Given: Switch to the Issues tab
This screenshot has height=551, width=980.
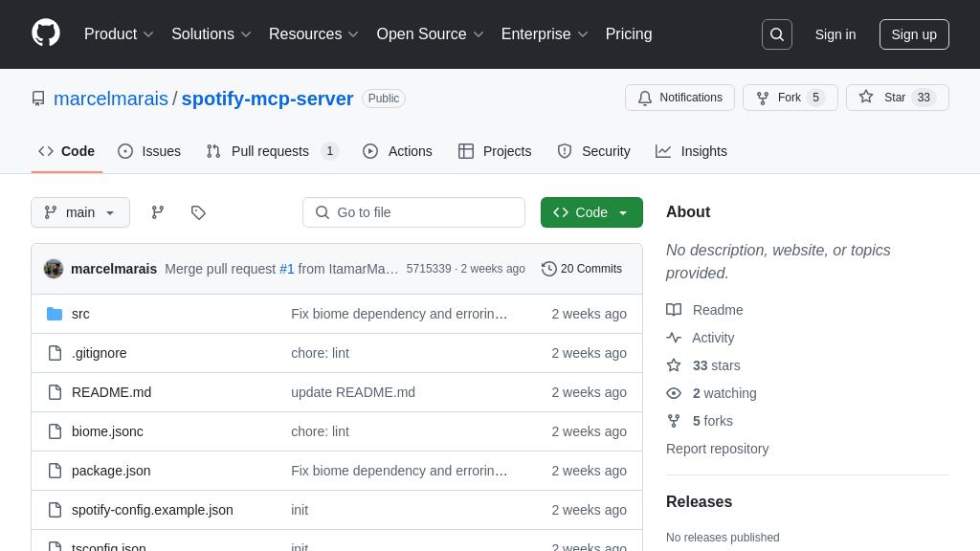Looking at the screenshot, I should click(149, 151).
